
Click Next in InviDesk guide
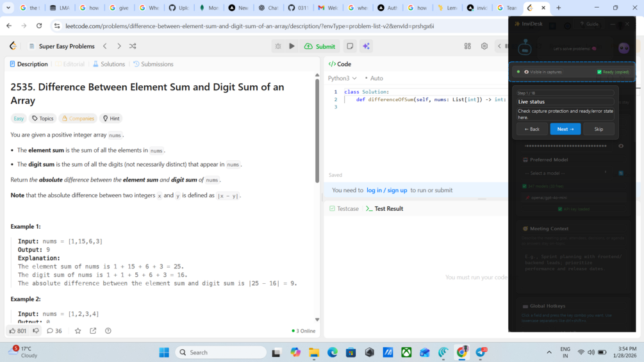click(x=565, y=129)
